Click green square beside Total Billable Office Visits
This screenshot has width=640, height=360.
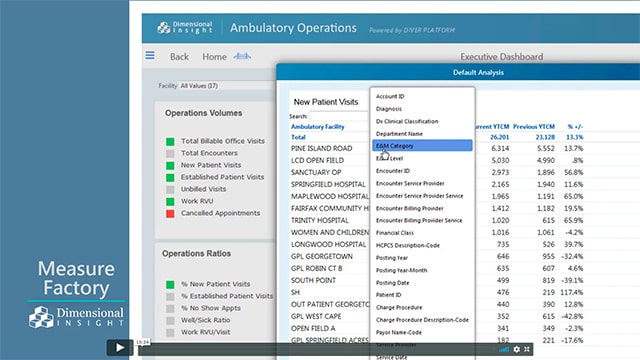[x=170, y=141]
